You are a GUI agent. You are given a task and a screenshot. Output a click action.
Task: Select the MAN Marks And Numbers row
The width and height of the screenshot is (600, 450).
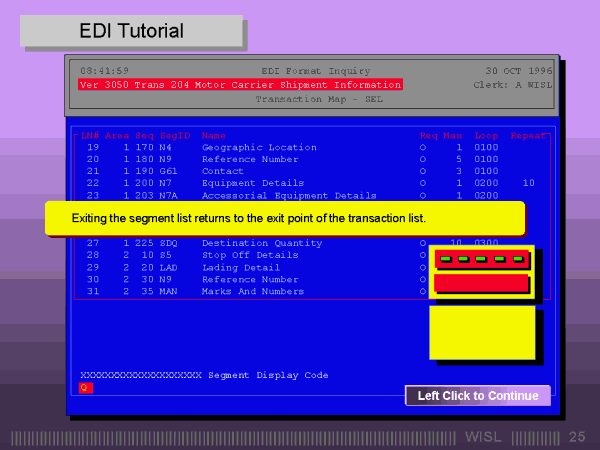(252, 292)
